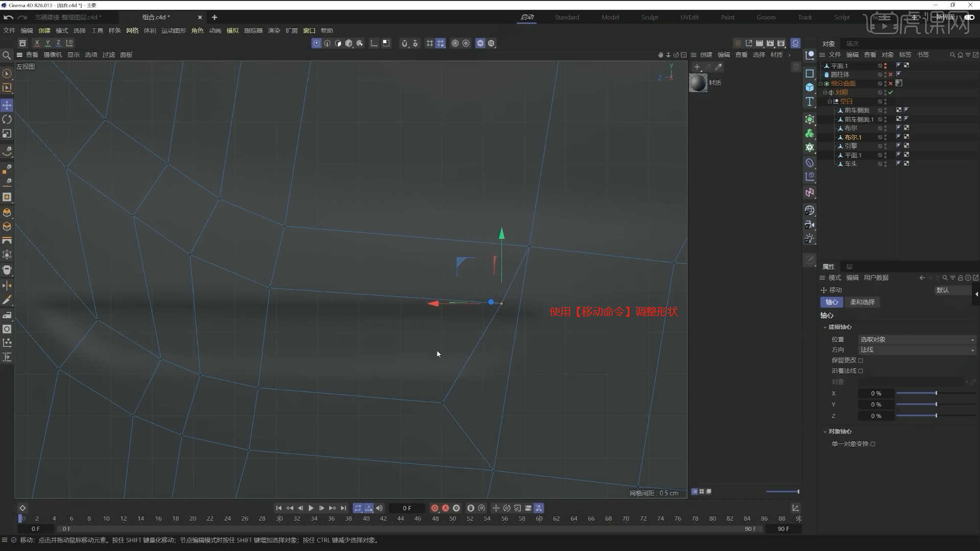Open the 组合.c4d document tab
This screenshot has height=551, width=980.
point(156,17)
